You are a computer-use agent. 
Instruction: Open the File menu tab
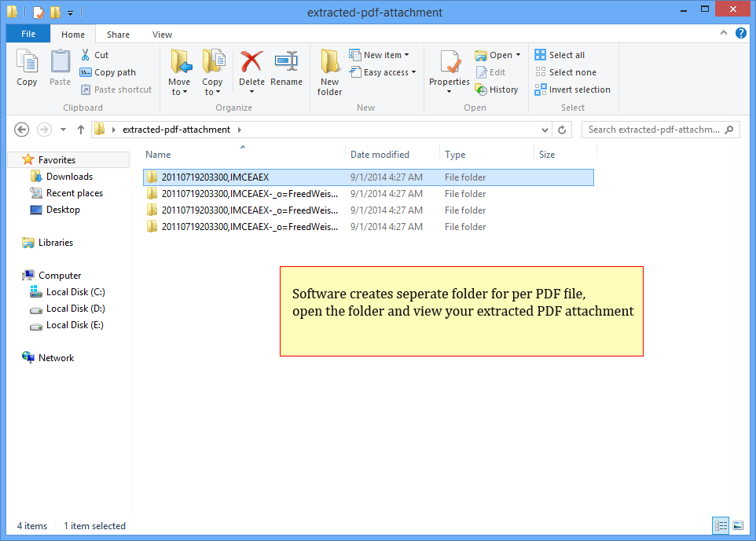[x=28, y=35]
